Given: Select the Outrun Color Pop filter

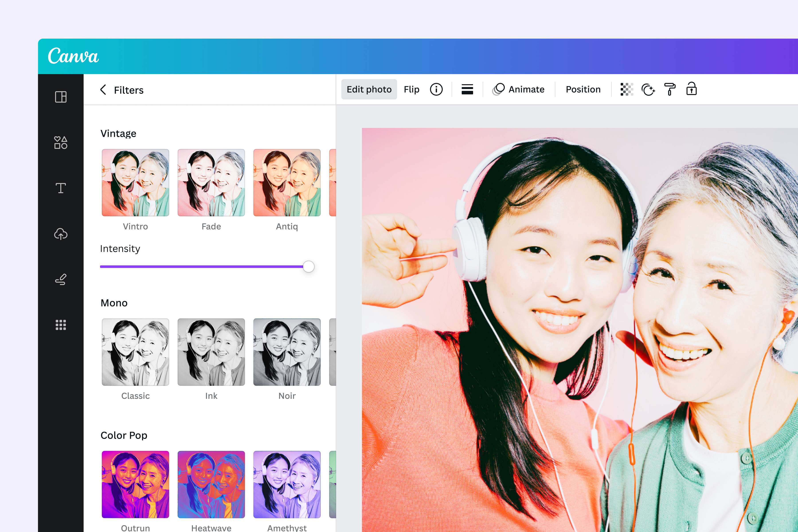Looking at the screenshot, I should click(135, 485).
